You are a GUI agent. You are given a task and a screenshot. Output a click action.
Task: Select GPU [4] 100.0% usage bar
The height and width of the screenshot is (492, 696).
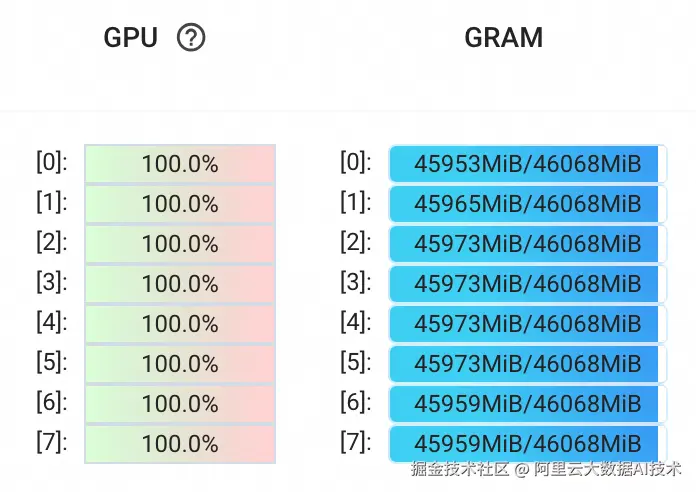click(180, 324)
